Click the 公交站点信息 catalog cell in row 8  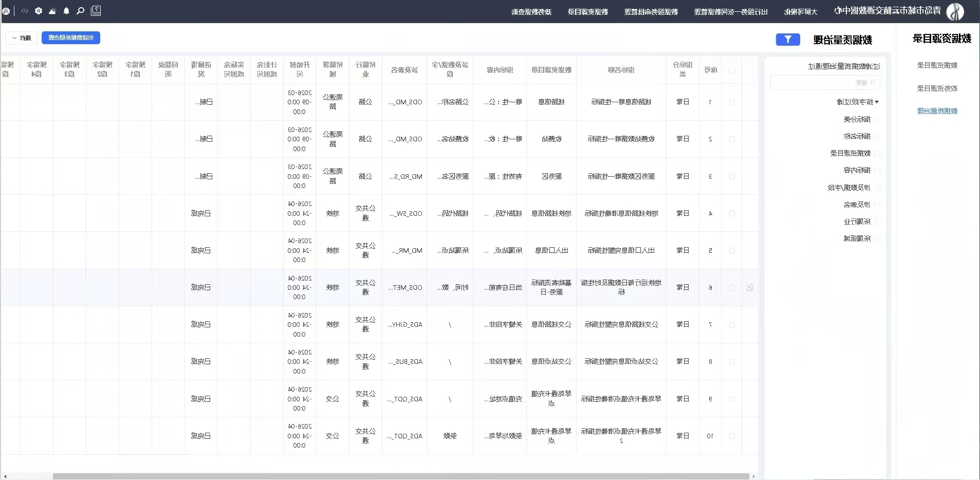coord(551,362)
